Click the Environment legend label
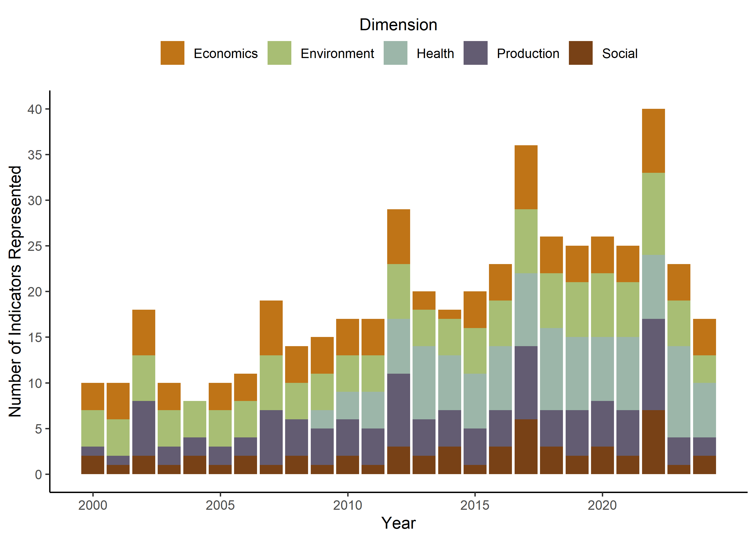Viewport: 756px width, 540px height. pyautogui.click(x=337, y=53)
